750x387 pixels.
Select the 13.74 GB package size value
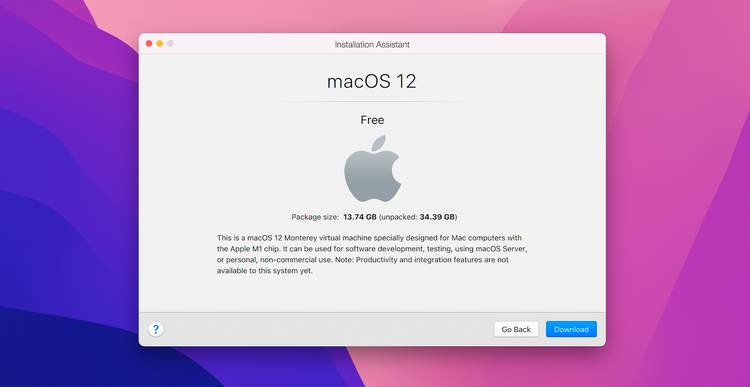click(360, 217)
